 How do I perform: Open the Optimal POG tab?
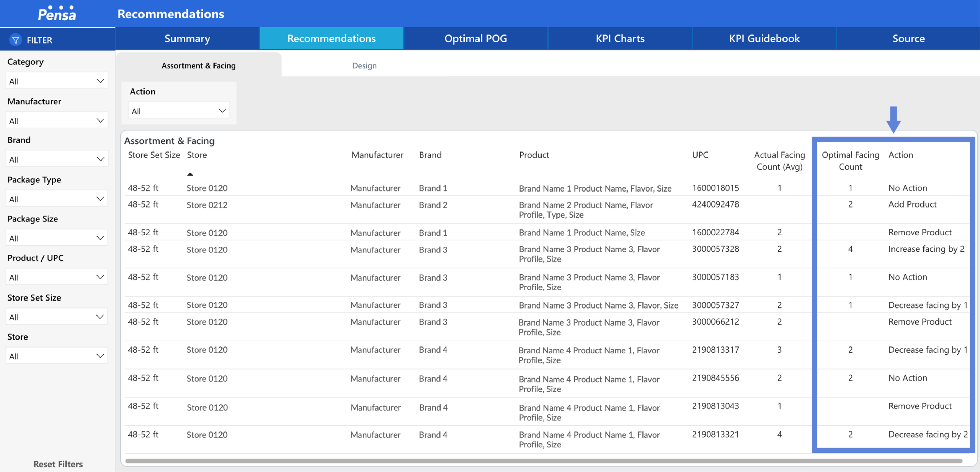(x=475, y=39)
